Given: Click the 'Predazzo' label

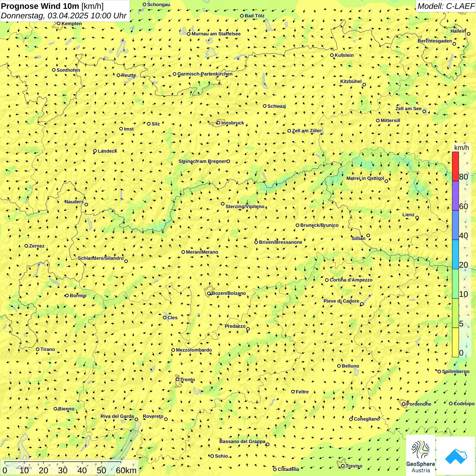Looking at the screenshot, I should (x=235, y=326).
